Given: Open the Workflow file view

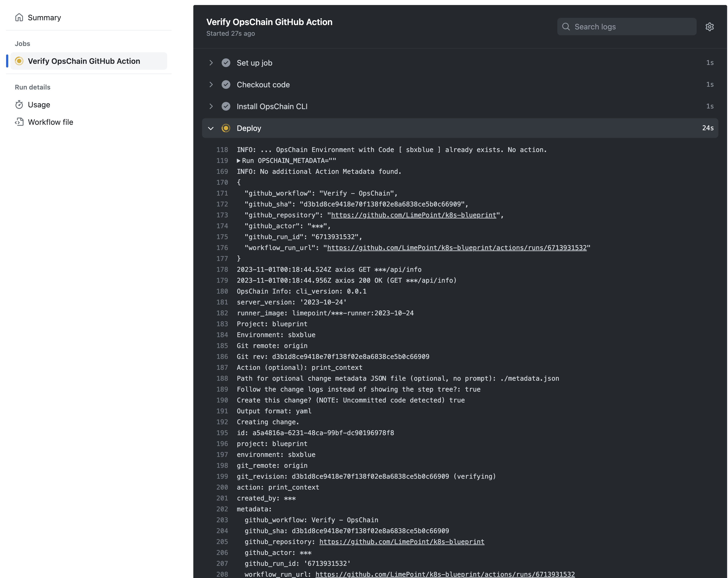Looking at the screenshot, I should pyautogui.click(x=51, y=122).
